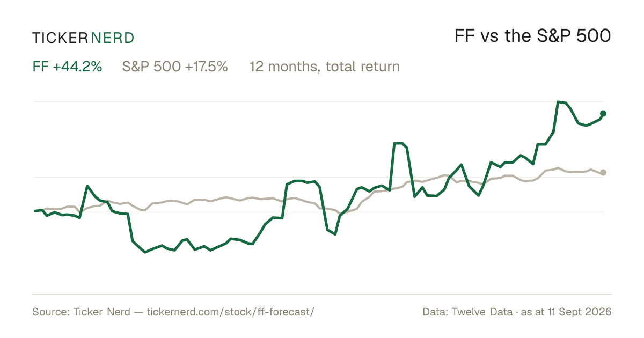Click the Source: Ticker Nerd text
644x338 pixels.
point(81,312)
